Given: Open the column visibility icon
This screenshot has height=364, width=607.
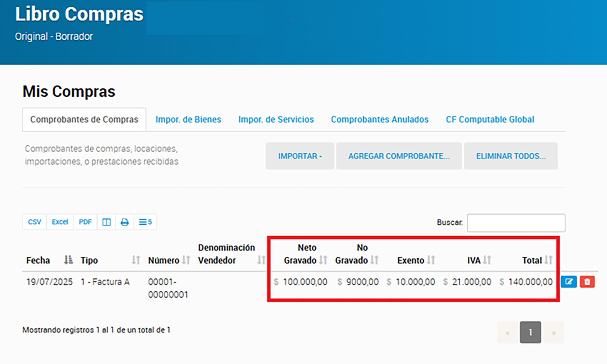Looking at the screenshot, I should [106, 222].
